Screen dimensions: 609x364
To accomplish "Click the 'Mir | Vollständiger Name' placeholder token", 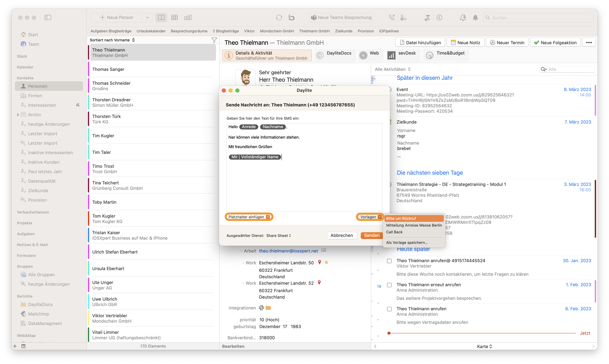I will click(255, 157).
